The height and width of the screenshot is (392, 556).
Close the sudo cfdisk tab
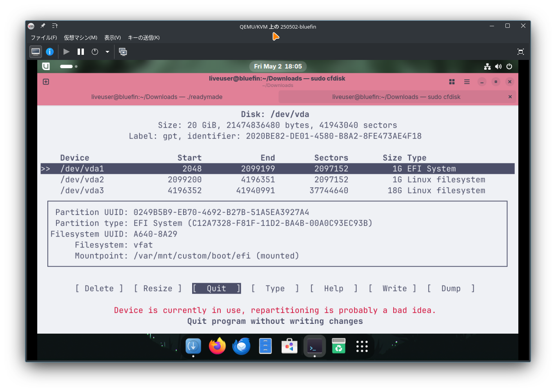point(510,97)
